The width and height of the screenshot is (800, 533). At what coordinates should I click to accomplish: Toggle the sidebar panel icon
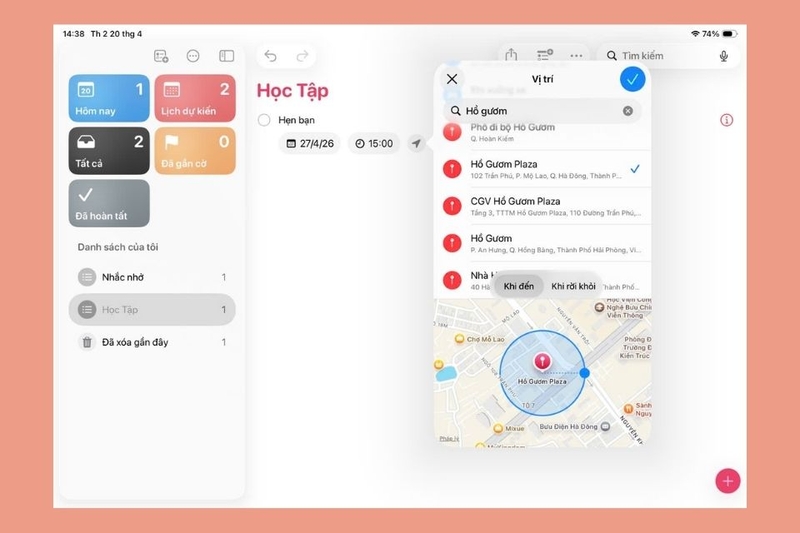pyautogui.click(x=227, y=56)
